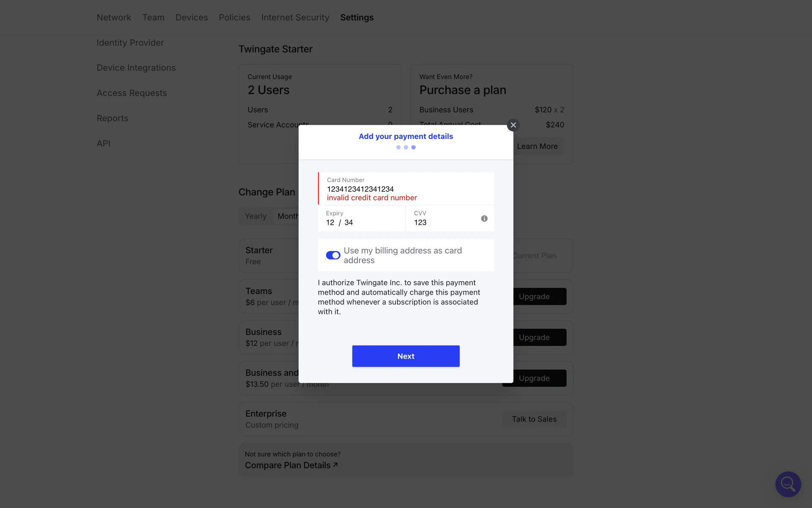Select the Yearly billing option
Viewport: 812px width, 508px height.
pyautogui.click(x=256, y=216)
